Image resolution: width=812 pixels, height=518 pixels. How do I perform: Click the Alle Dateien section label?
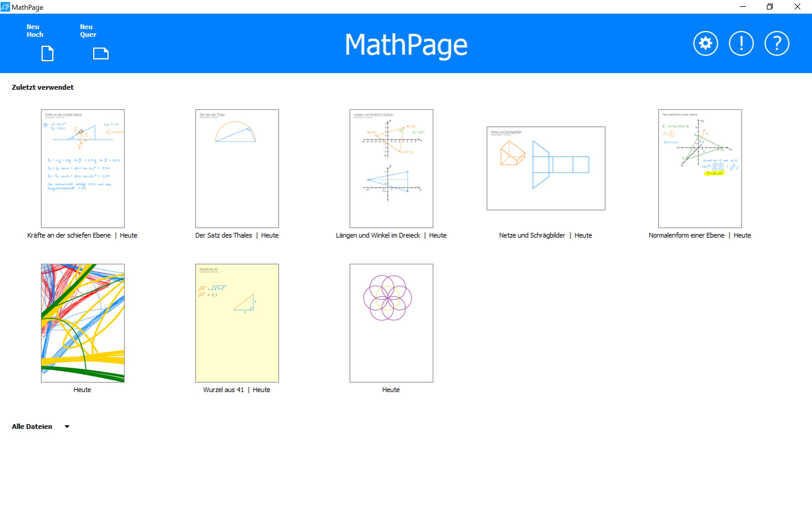coord(32,427)
